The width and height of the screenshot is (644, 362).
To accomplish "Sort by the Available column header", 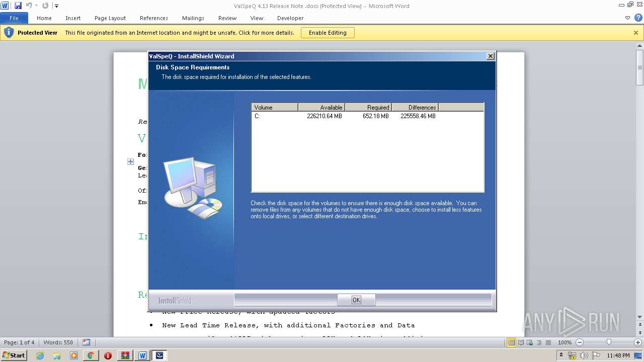I will click(x=321, y=107).
